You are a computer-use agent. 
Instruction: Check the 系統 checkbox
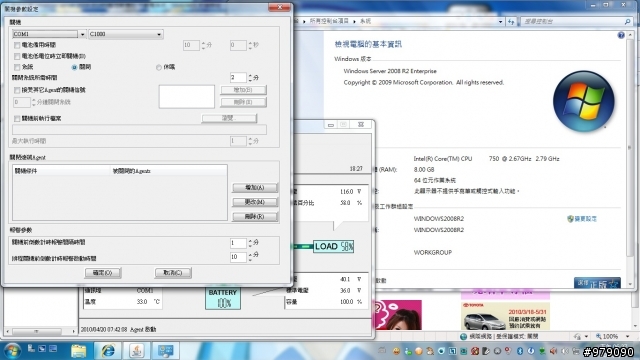pyautogui.click(x=17, y=67)
